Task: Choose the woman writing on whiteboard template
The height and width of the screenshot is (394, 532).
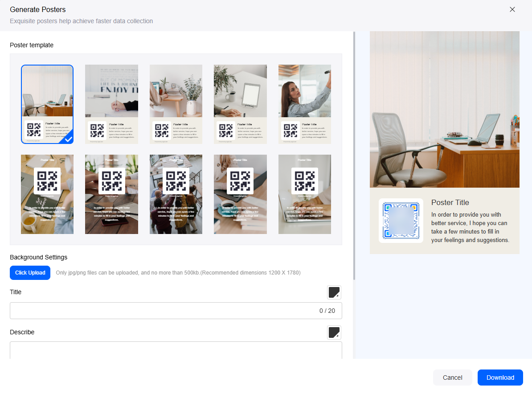Action: 305,104
